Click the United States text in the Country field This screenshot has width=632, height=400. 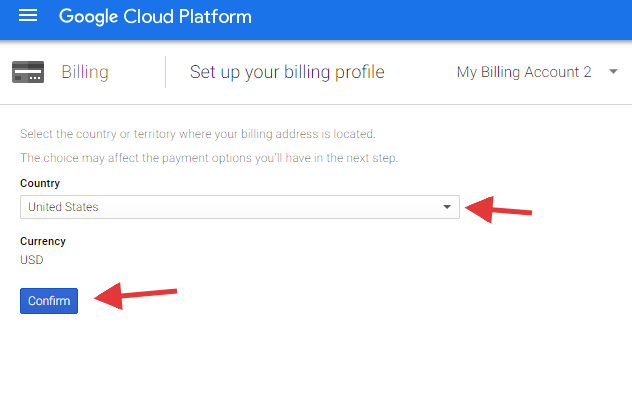(x=63, y=207)
